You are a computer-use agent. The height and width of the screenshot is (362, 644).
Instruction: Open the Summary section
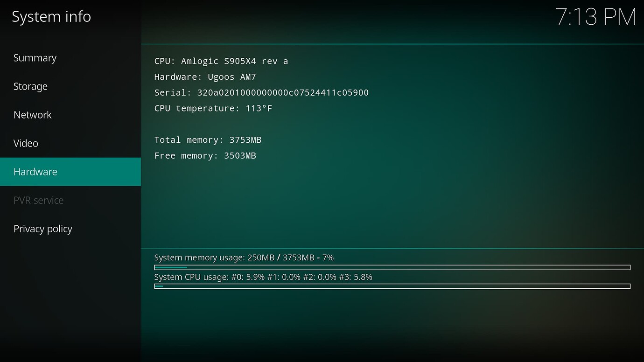[x=35, y=58]
